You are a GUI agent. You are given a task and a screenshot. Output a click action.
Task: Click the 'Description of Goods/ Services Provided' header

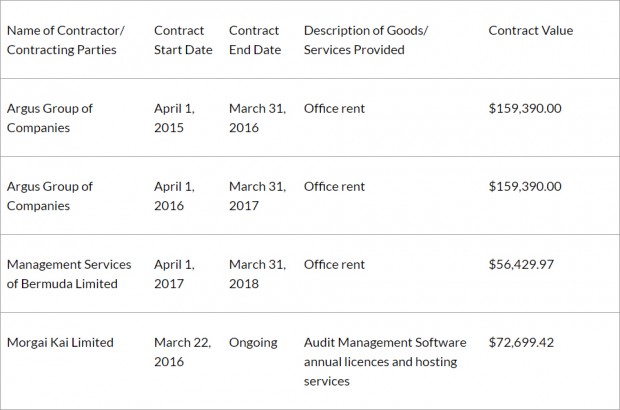click(366, 40)
